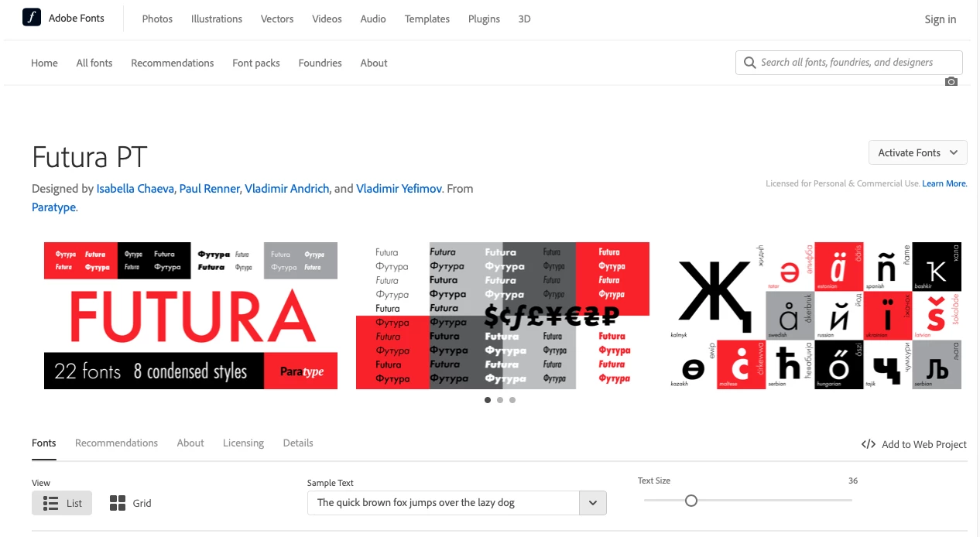Click Sign in

pyautogui.click(x=941, y=19)
